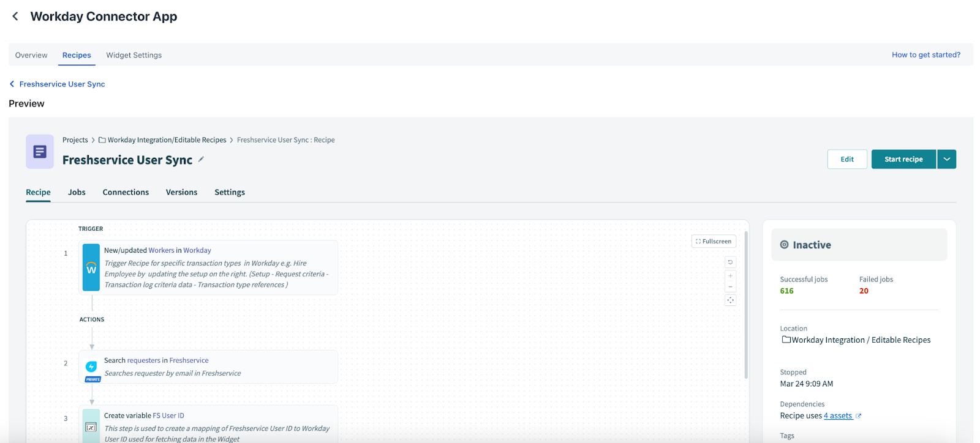
Task: Click the Workers link in the trigger step
Action: (x=161, y=250)
